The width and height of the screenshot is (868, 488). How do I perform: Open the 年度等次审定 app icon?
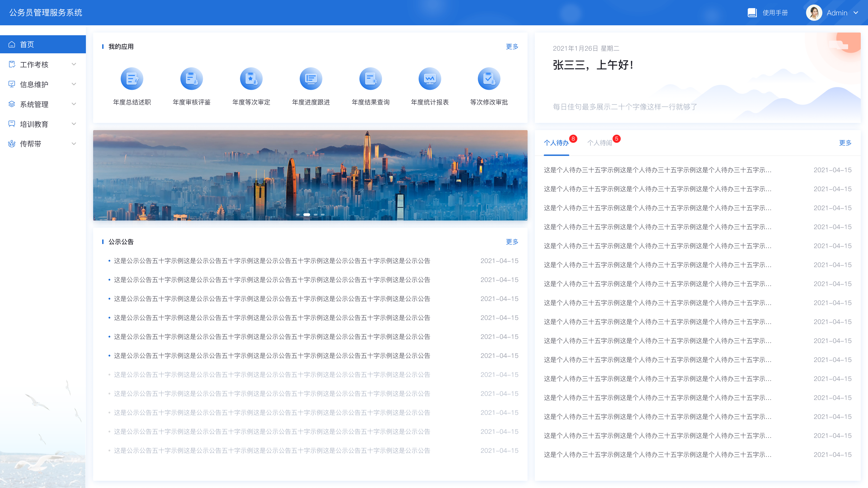click(251, 79)
